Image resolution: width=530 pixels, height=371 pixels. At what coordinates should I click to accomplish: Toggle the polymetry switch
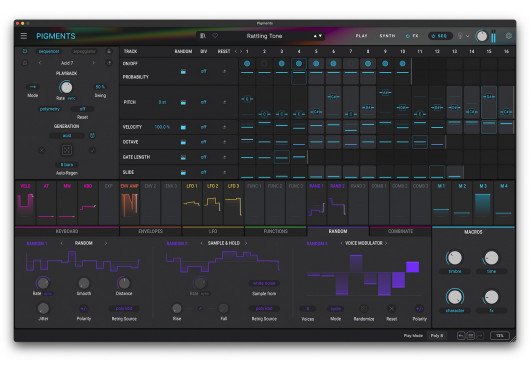50,109
